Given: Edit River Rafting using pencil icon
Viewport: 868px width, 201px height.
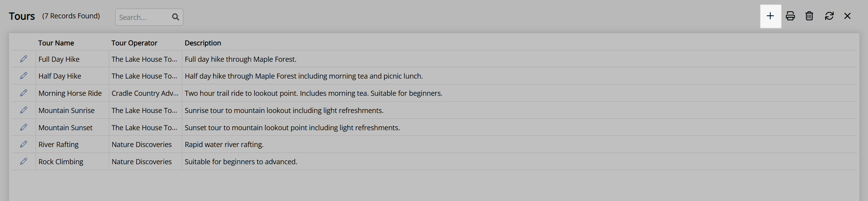Looking at the screenshot, I should point(24,144).
